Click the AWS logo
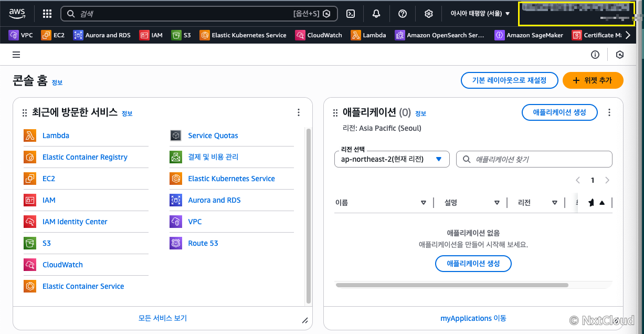 pos(17,14)
